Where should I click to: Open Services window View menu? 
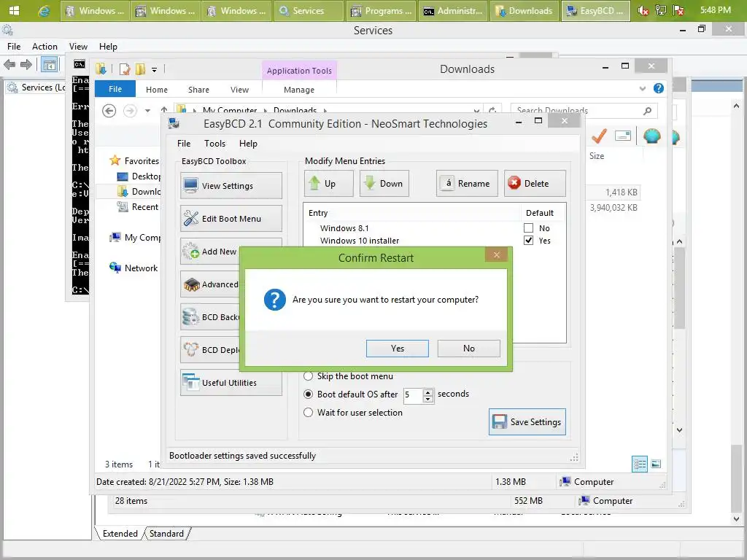(78, 46)
